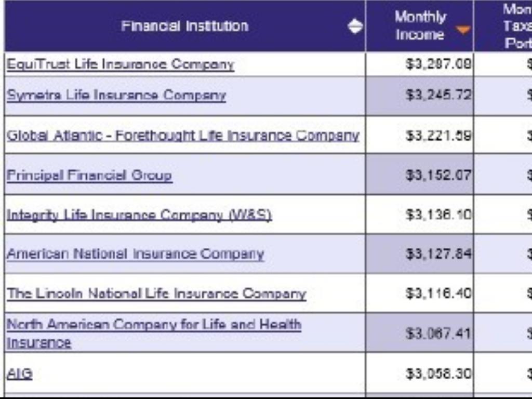Screen dimensions: 532x399
Task: Select the $3,152.07 monthly income cell
Action: click(438, 176)
